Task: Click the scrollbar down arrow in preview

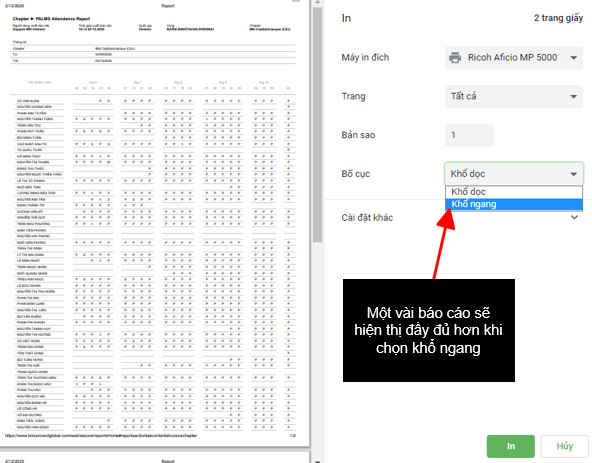Action: (x=317, y=460)
